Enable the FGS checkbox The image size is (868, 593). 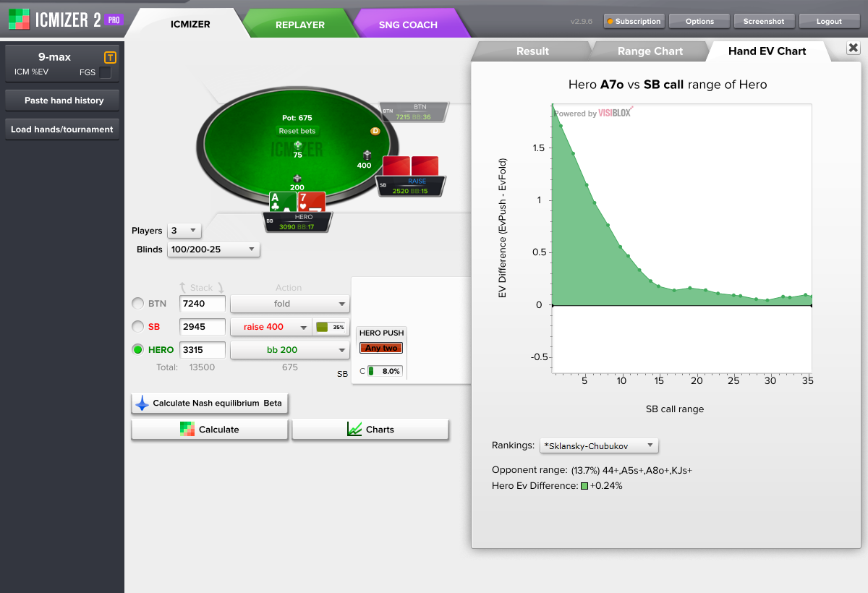pos(105,72)
